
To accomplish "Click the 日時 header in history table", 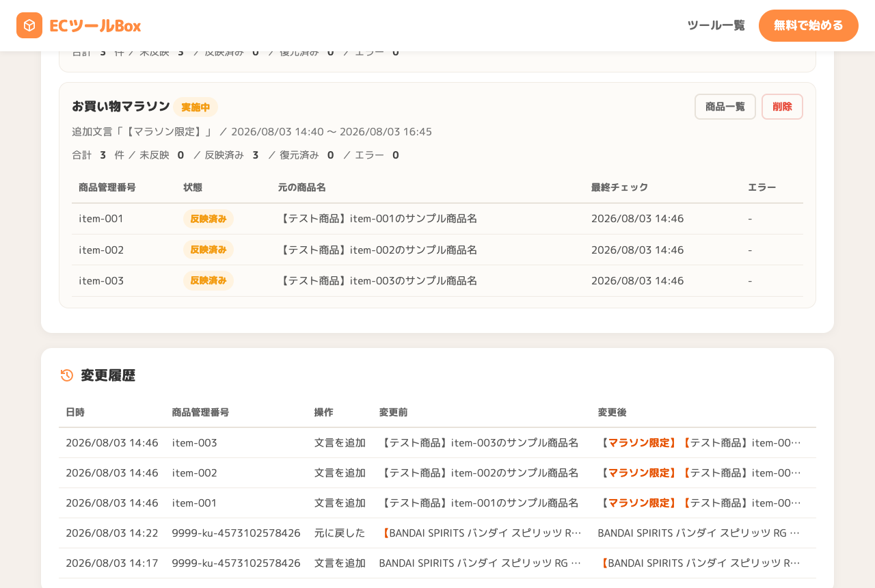I will pyautogui.click(x=75, y=412).
